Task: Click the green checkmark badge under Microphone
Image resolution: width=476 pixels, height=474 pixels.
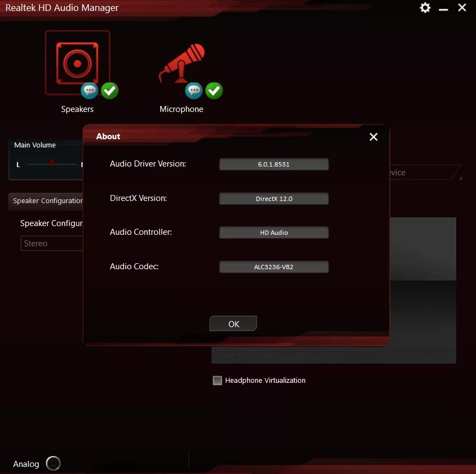Action: 214,90
